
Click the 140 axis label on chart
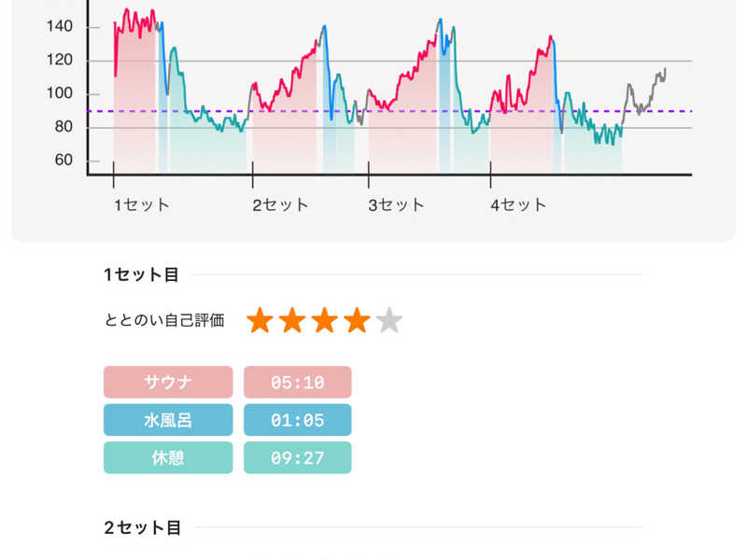(x=60, y=26)
